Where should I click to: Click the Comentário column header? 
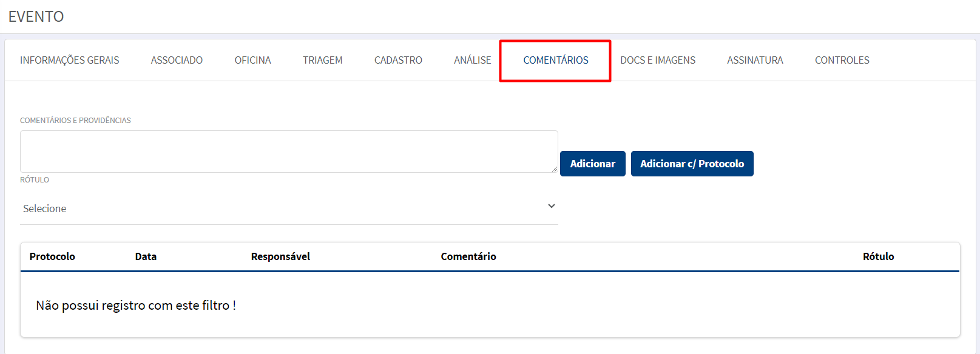click(468, 256)
